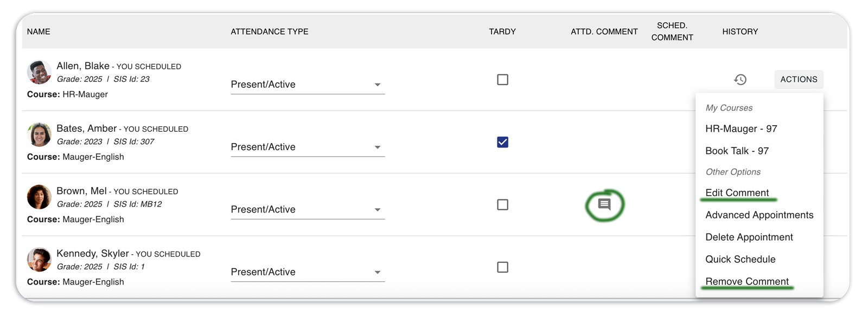This screenshot has height=316, width=868.
Task: Click Skyler Kennedy's profile photo
Action: point(39,260)
